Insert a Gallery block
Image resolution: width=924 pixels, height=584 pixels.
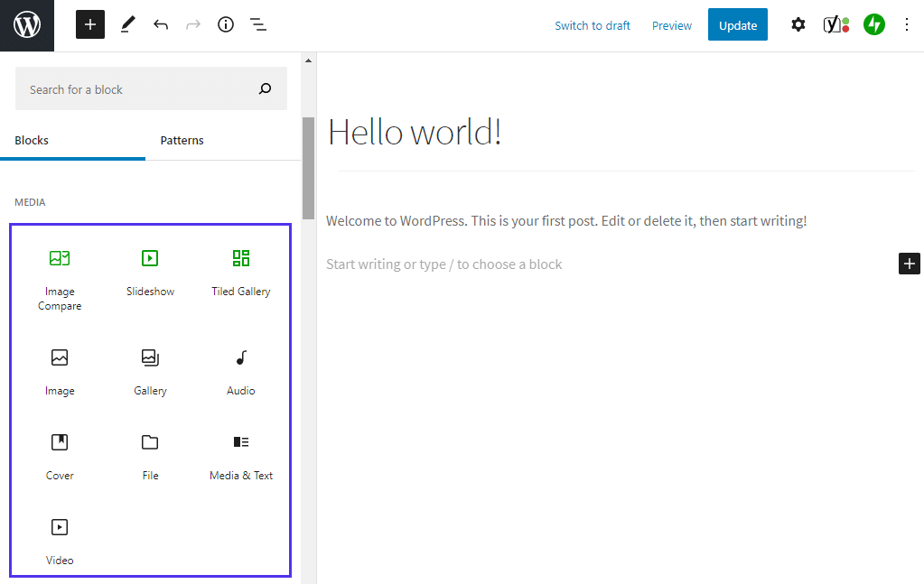point(150,372)
